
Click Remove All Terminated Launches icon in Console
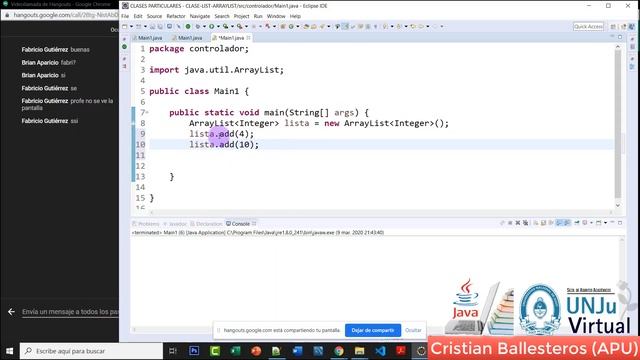click(526, 223)
